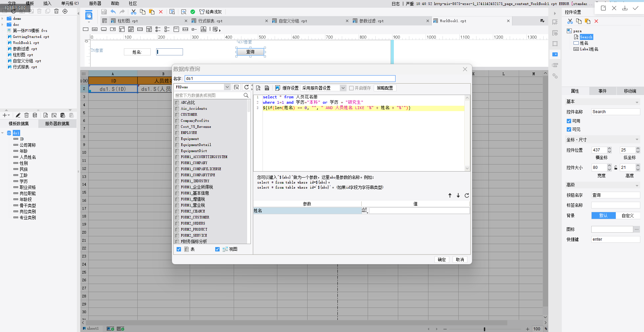Click the 名字 input field with ds1
644x332 pixels.
pyautogui.click(x=290, y=79)
